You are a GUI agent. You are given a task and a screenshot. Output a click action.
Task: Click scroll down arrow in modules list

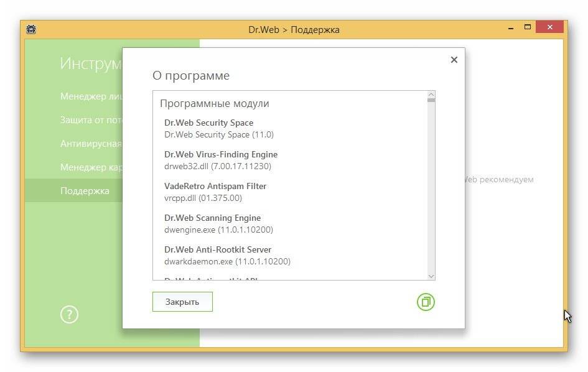[431, 276]
